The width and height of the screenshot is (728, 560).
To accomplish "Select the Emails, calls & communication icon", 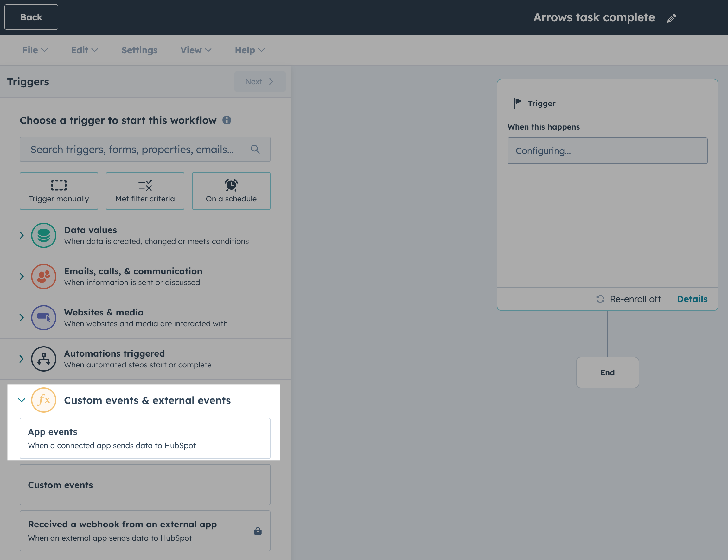I will tap(44, 277).
